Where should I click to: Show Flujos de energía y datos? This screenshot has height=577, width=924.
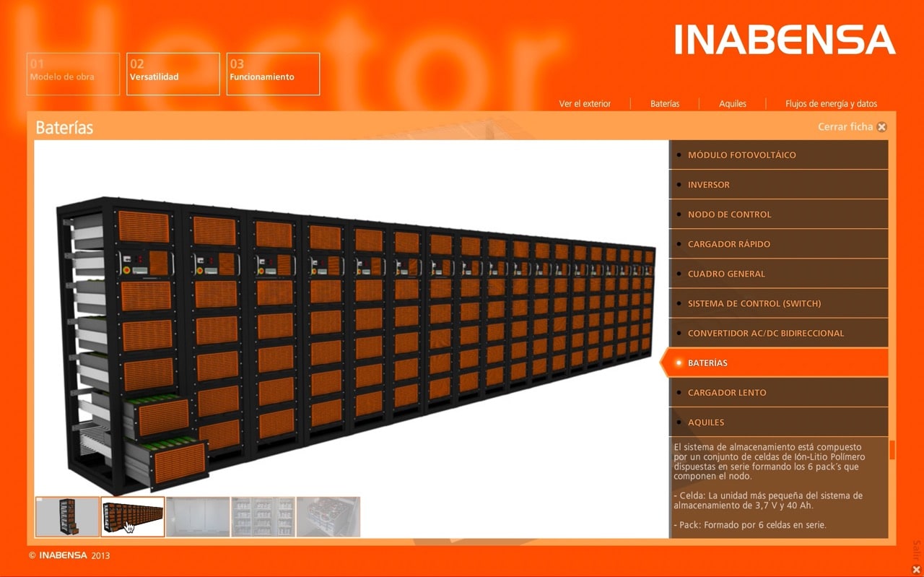(831, 104)
